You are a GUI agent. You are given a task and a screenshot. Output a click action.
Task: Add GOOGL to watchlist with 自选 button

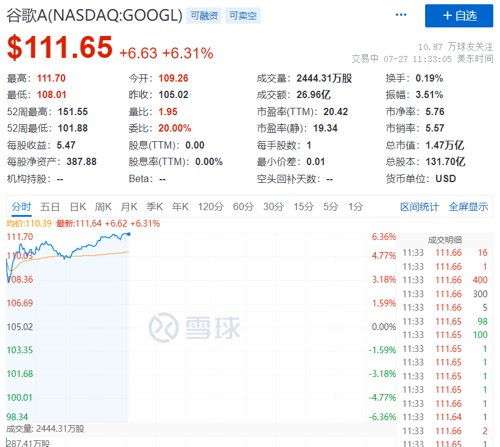pyautogui.click(x=459, y=16)
